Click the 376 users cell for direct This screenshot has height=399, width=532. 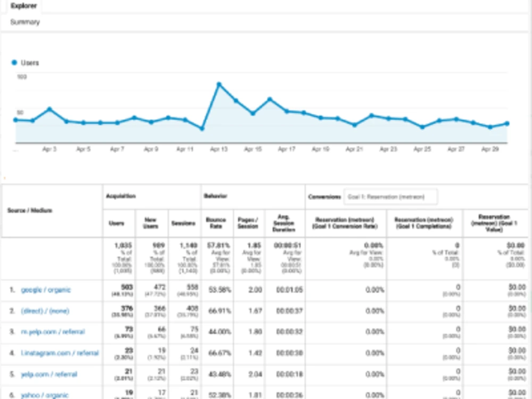127,309
